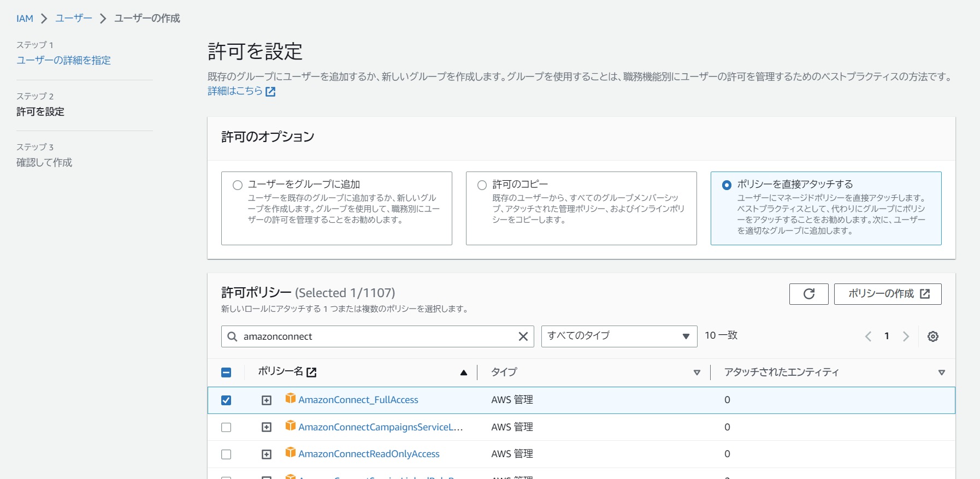The height and width of the screenshot is (479, 980).
Task: Go to step ユーザーの詳細を指定
Action: 63,60
